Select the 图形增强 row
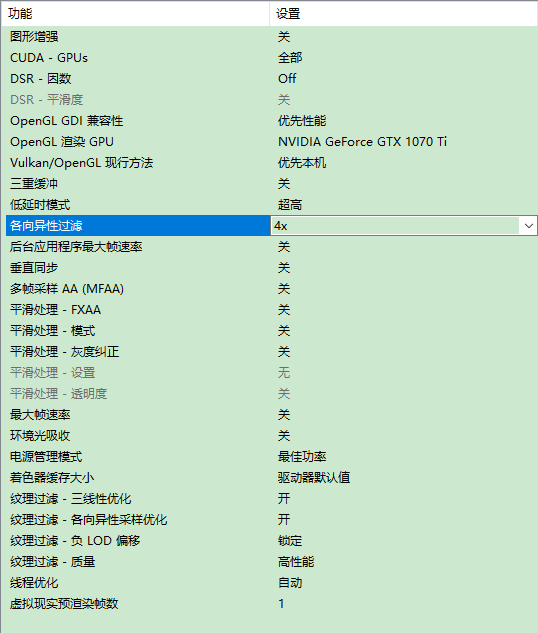Image resolution: width=538 pixels, height=633 pixels. tap(270, 37)
